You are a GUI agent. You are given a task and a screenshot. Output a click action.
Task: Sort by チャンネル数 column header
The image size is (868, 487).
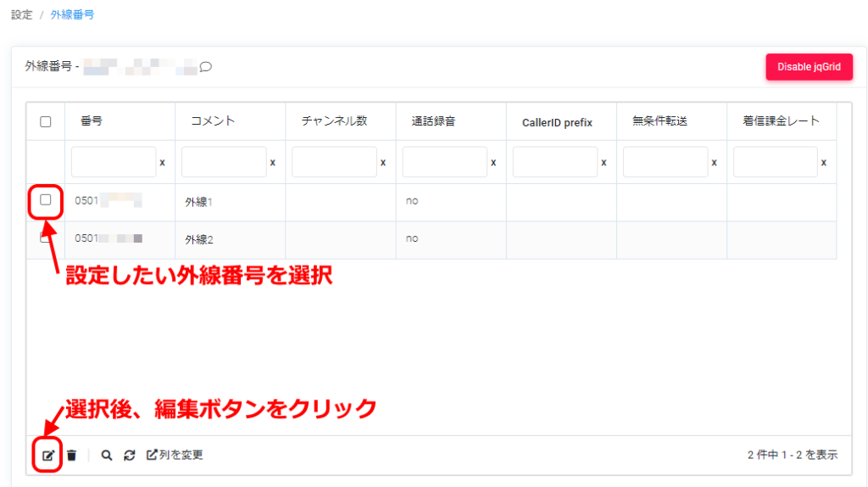(334, 121)
